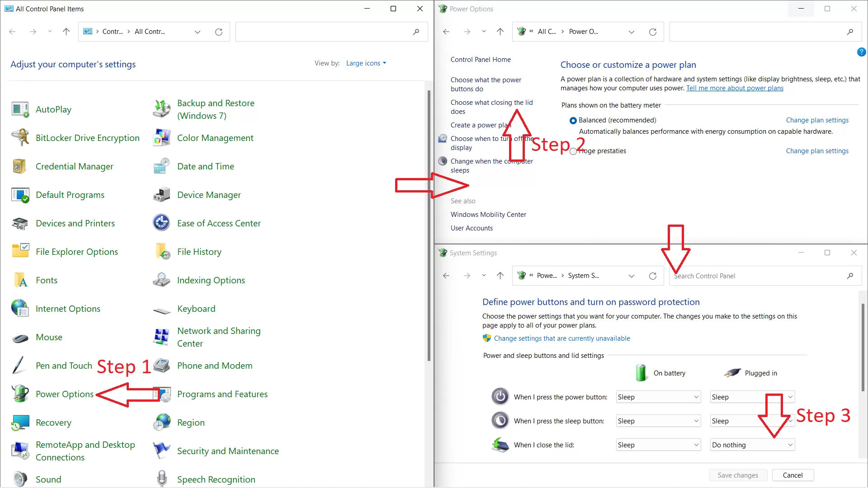
Task: Open Security and Maintenance icon
Action: (x=162, y=451)
